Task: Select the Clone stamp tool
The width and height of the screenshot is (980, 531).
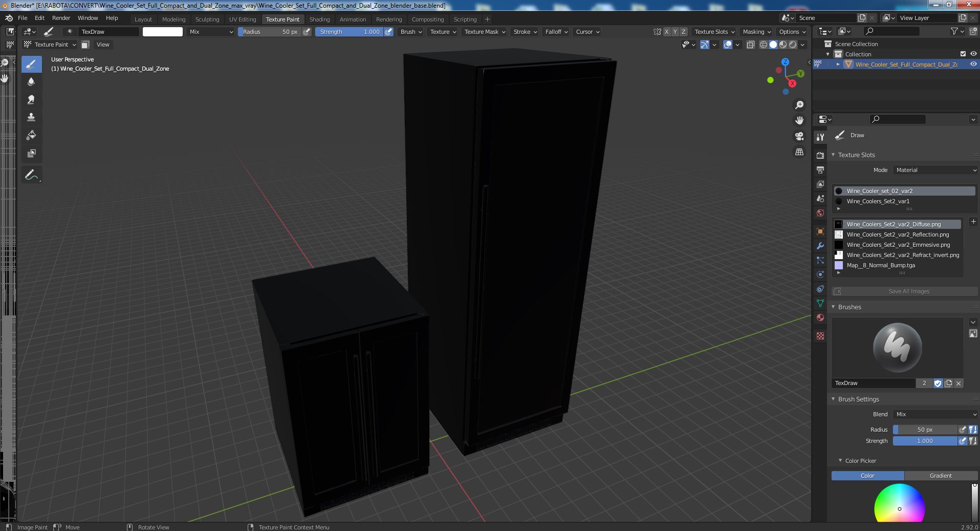Action: pyautogui.click(x=31, y=117)
